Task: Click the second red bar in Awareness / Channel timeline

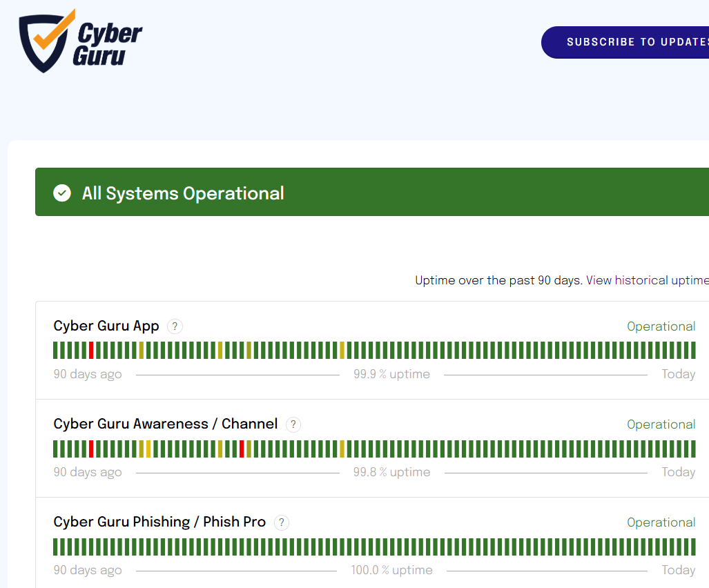Action: [242, 449]
